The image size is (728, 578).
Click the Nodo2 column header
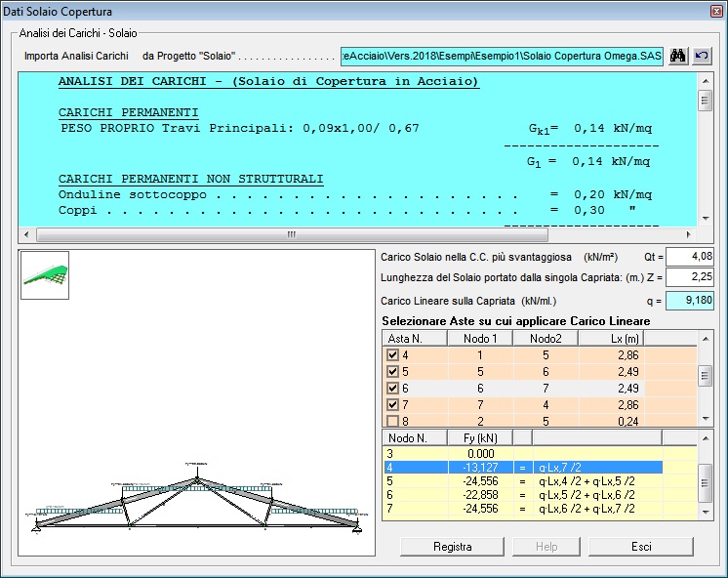[x=546, y=339]
